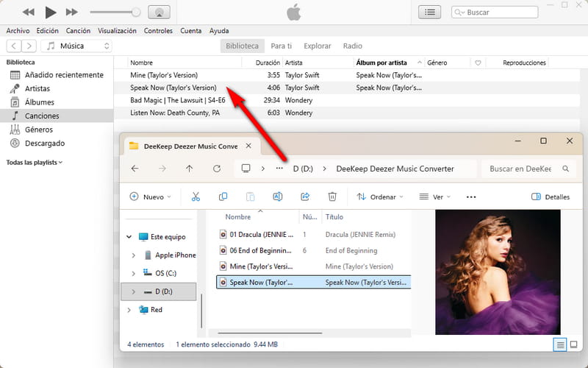Click the Cut scissors icon
Viewport: 588px width, 368px height.
point(196,197)
